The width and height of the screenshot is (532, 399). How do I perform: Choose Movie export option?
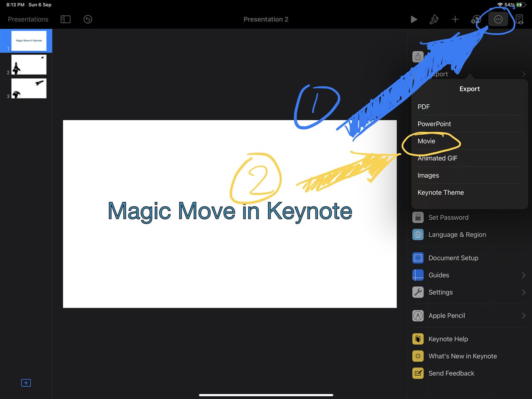tap(470, 141)
